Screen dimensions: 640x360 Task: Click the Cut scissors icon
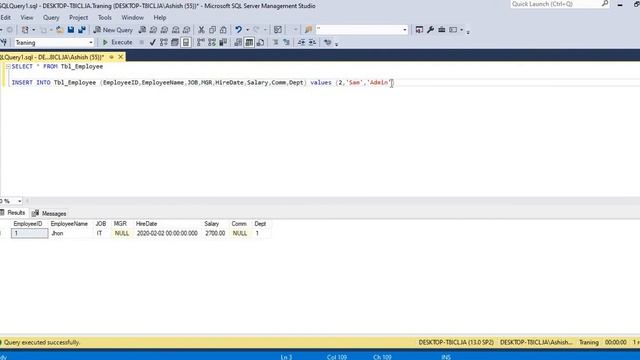tap(201, 30)
